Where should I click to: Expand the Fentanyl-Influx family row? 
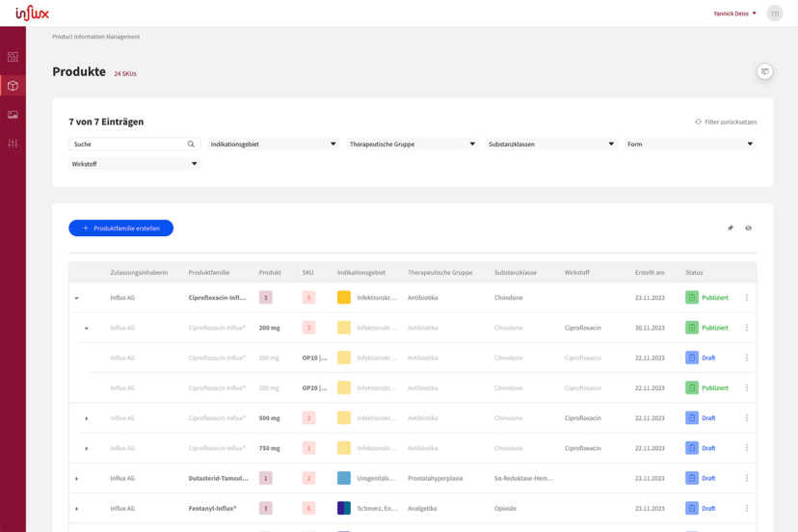coord(77,509)
